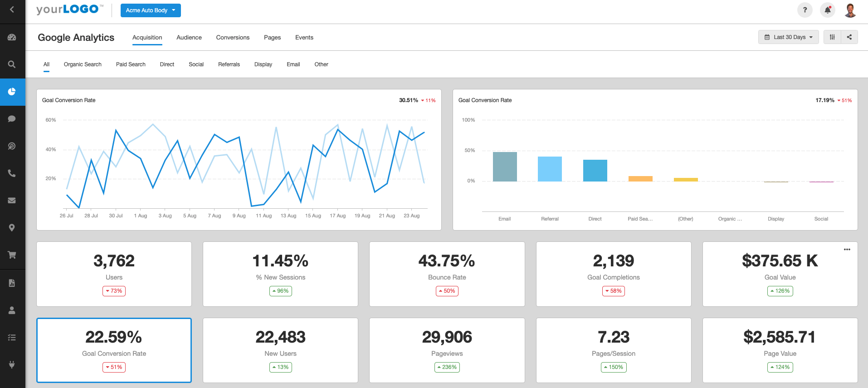Image resolution: width=868 pixels, height=388 pixels.
Task: Click the $375.65 K Goal Value card
Action: (x=780, y=274)
